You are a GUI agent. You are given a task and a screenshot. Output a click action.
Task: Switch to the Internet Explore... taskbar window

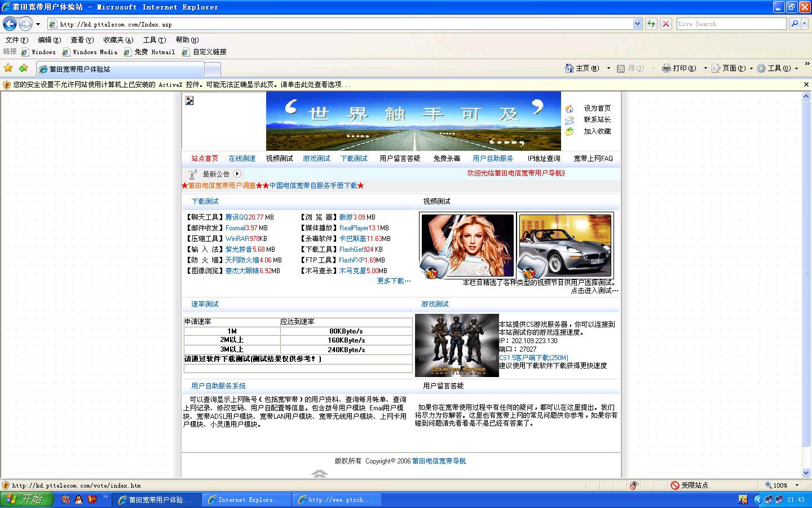(246, 500)
